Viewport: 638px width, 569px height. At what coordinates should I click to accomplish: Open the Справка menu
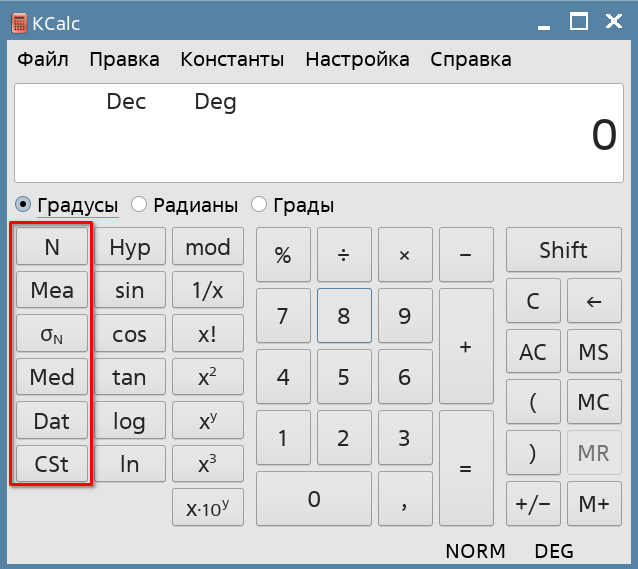[x=470, y=59]
